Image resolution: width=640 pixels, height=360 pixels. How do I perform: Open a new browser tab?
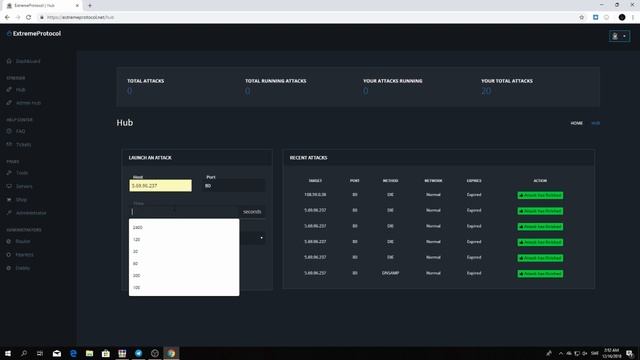point(90,6)
